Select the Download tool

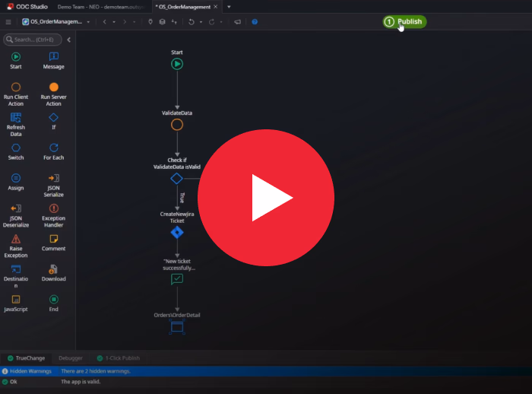pos(54,273)
